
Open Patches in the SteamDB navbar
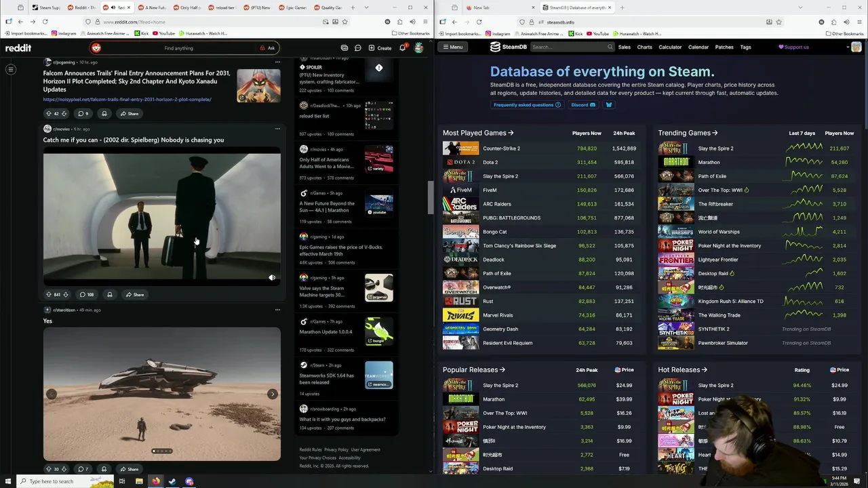724,47
